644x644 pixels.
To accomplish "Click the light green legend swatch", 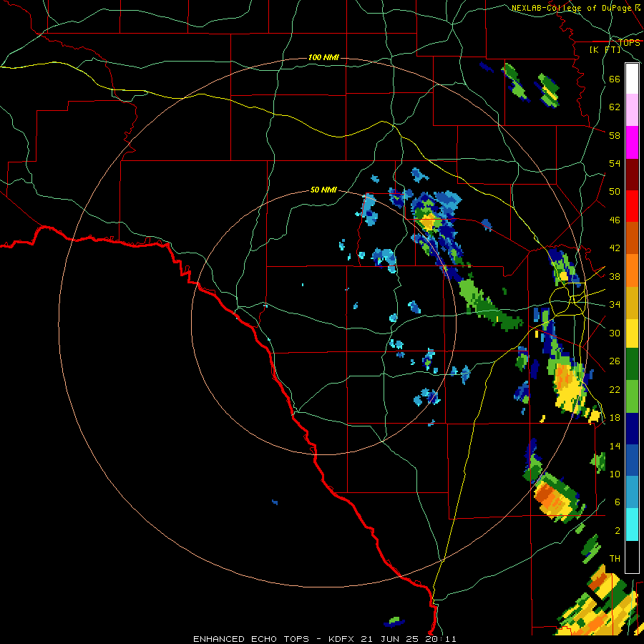I will (x=632, y=396).
